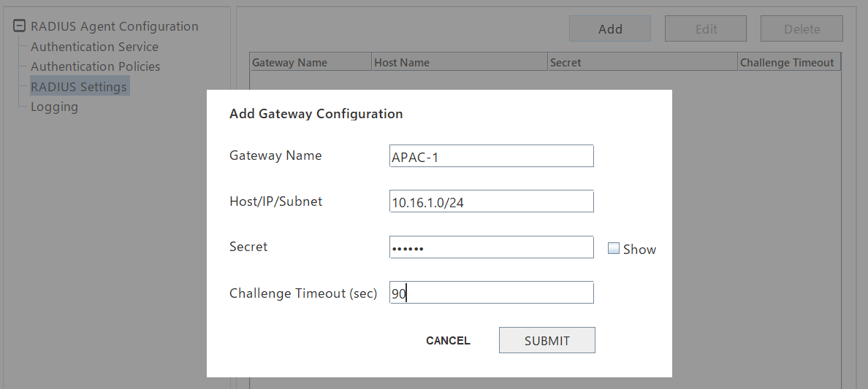Sort by Secret column header
This screenshot has width=868, height=389.
643,63
